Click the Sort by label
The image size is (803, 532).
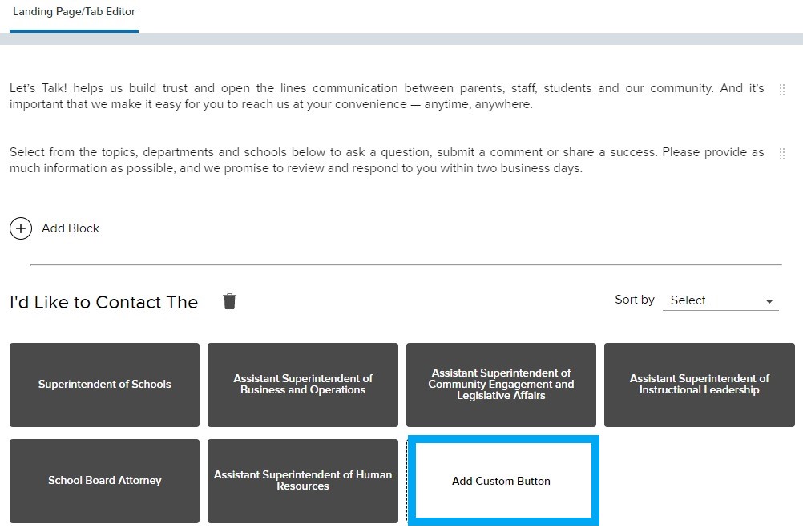point(634,300)
